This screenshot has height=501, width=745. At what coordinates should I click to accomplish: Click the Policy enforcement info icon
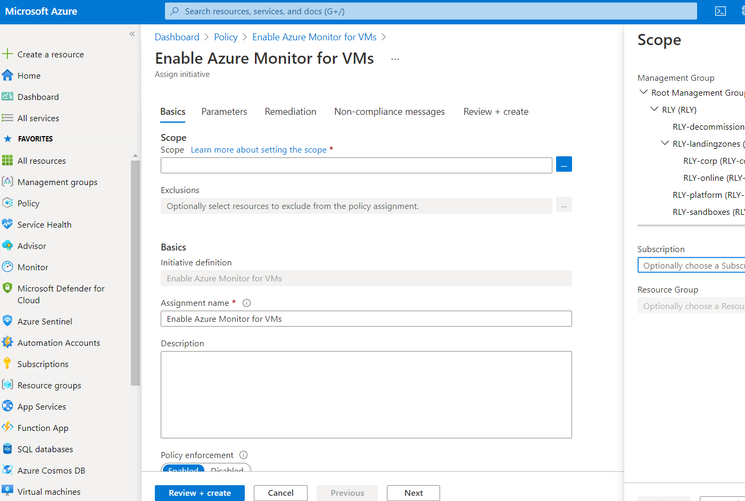(243, 455)
